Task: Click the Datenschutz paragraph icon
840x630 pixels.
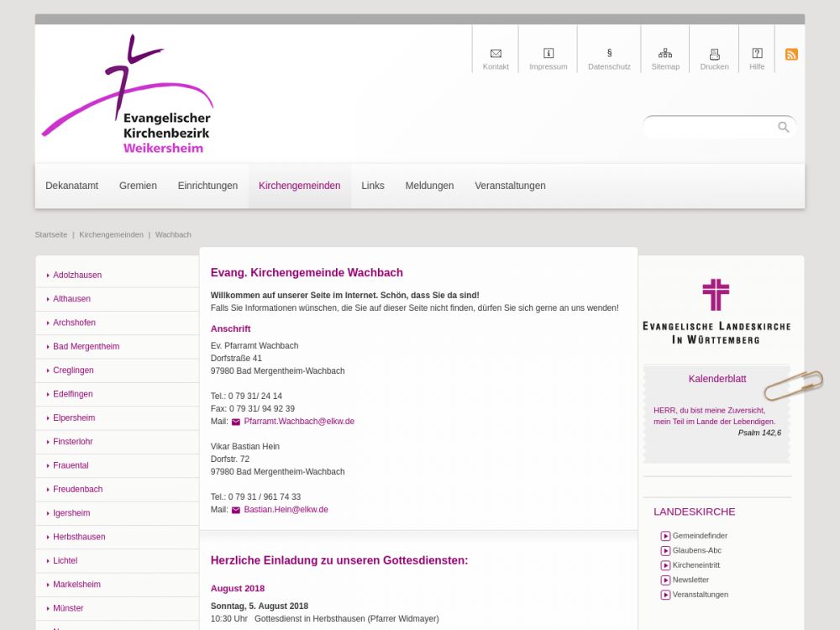Action: click(x=609, y=54)
